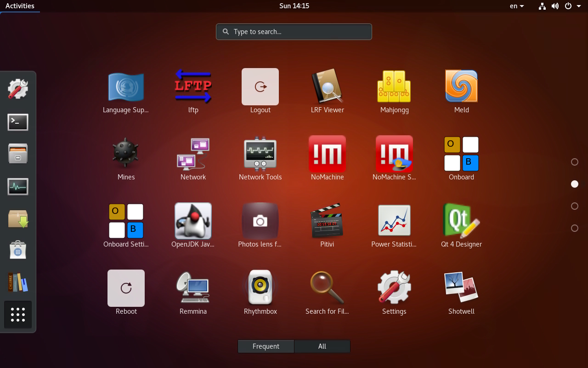Launch Rhythmbox music player

(260, 288)
